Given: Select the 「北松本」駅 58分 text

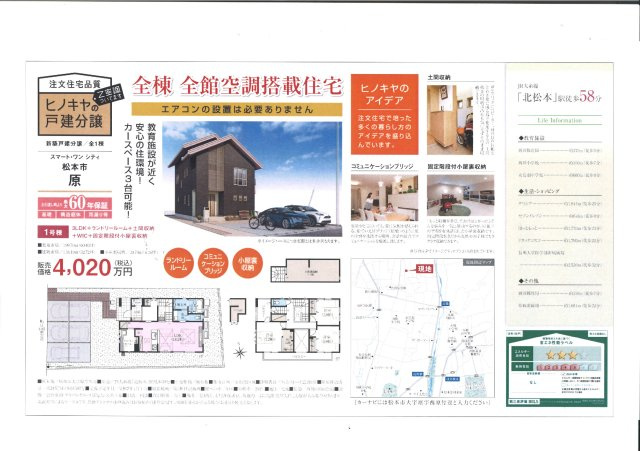Looking at the screenshot, I should coord(559,96).
